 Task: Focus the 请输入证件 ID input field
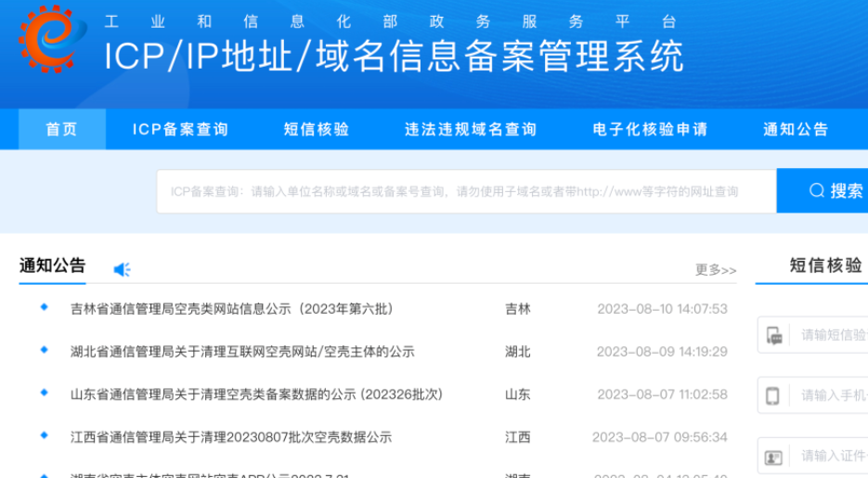812,456
